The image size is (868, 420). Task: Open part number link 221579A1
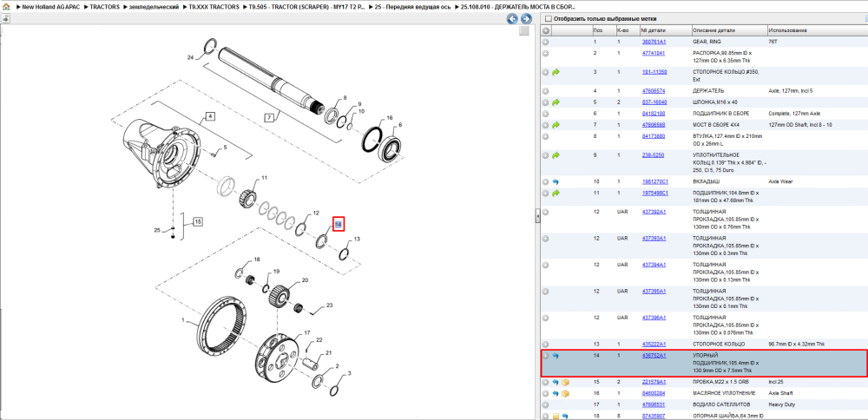654,383
